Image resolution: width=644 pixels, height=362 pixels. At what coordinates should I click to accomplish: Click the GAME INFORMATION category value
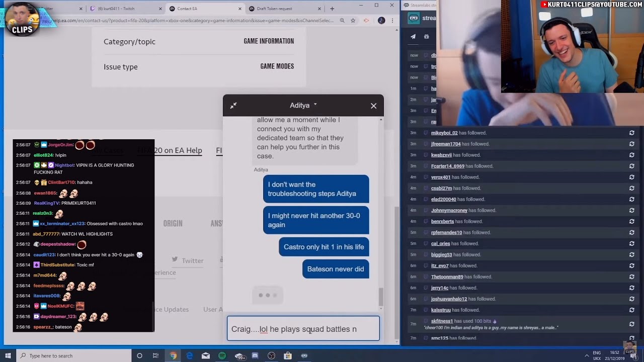point(269,41)
